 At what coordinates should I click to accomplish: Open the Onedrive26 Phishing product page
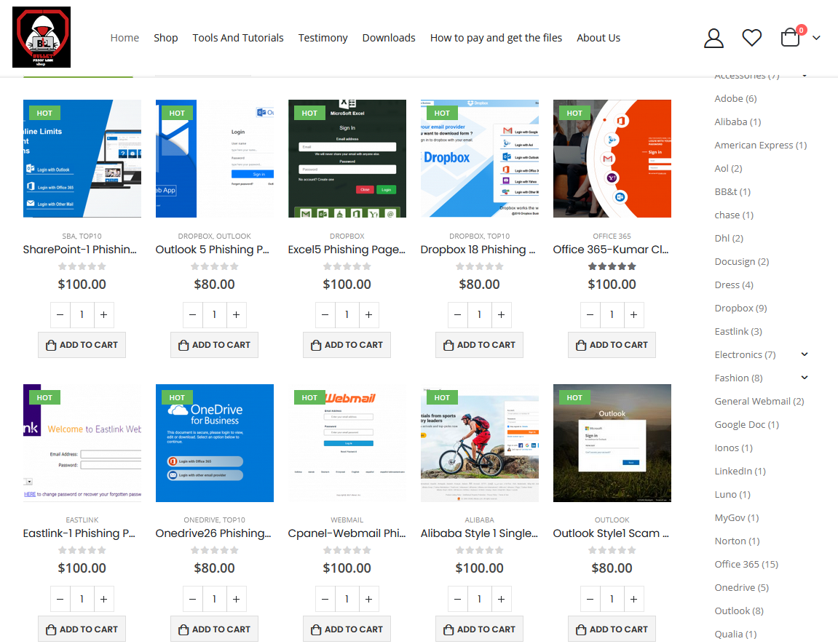[x=214, y=533]
